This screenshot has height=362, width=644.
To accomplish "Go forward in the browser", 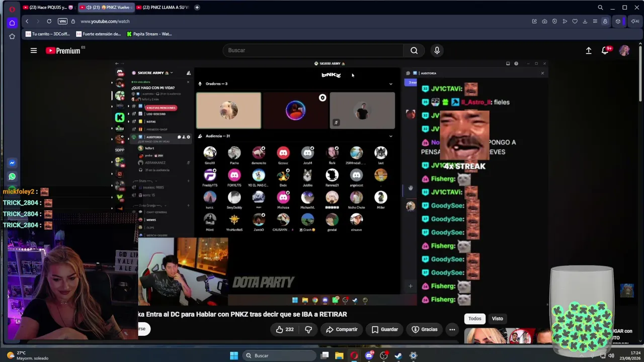I will click(38, 21).
